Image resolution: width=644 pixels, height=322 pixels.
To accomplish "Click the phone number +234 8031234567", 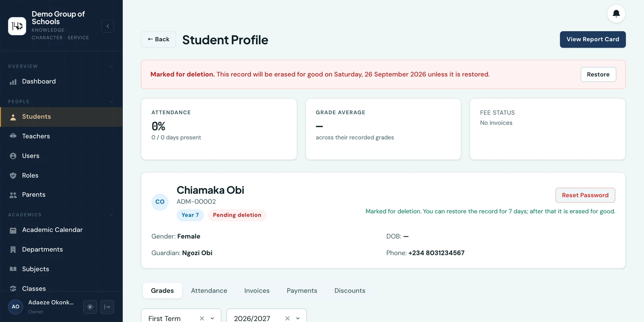I will click(436, 253).
